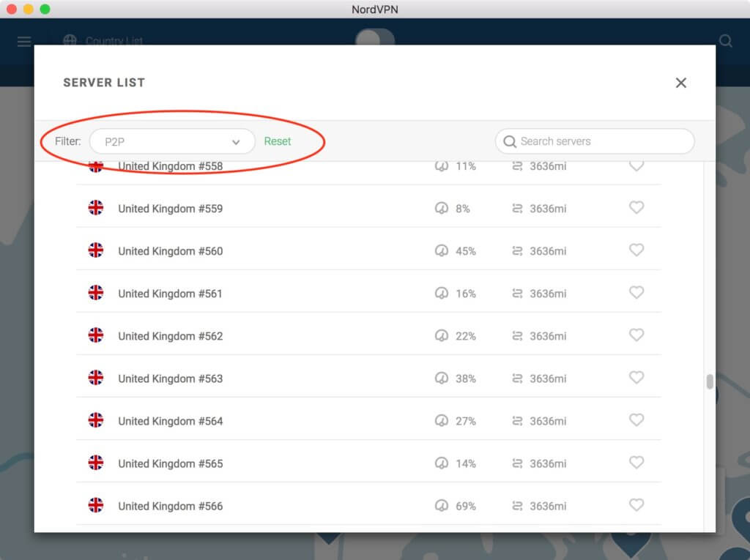
Task: Heart the United Kingdom #565 server
Action: coord(636,463)
